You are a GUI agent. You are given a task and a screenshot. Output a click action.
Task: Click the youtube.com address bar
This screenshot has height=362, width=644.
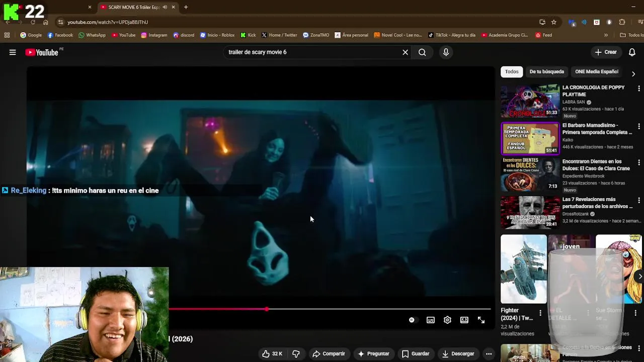pos(297,22)
